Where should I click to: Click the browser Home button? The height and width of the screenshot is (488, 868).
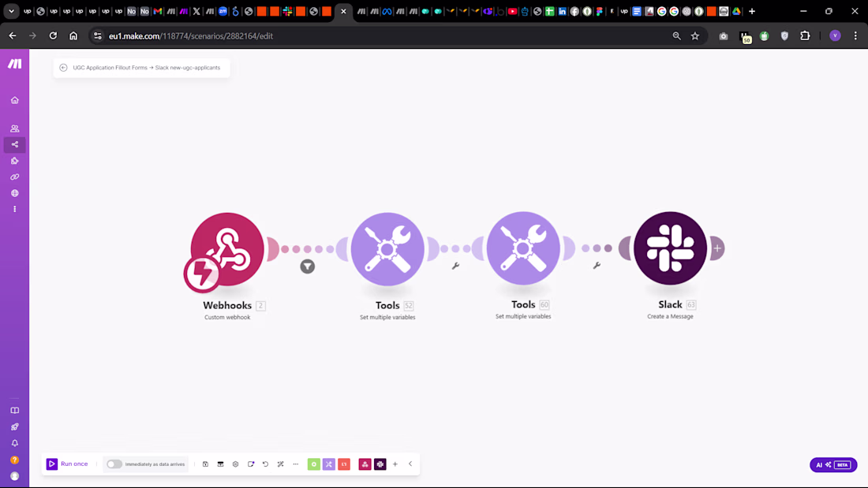(73, 36)
